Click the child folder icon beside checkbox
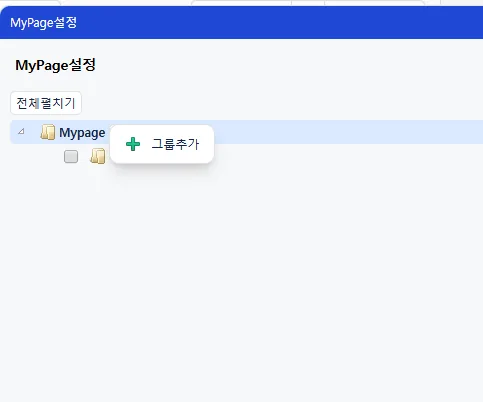The image size is (483, 402). [98, 156]
